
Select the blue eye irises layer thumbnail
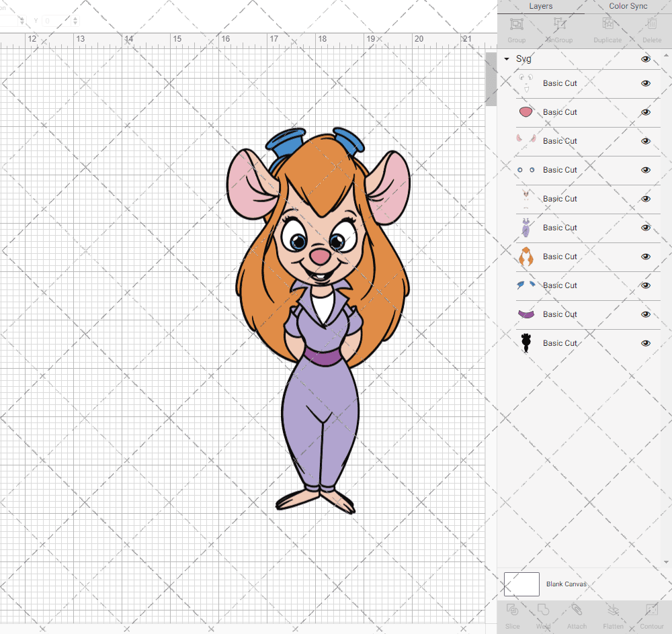pyautogui.click(x=526, y=170)
